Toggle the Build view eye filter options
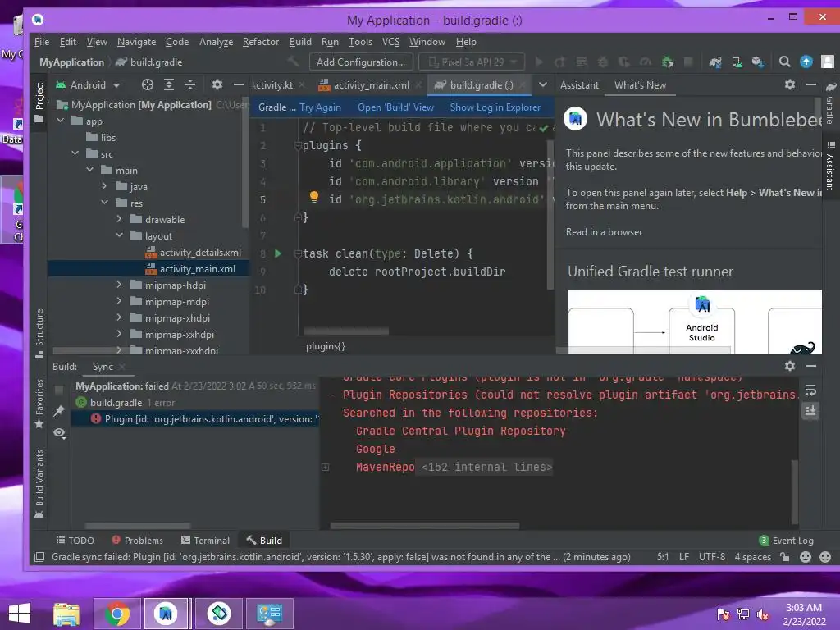Viewport: 840px width, 630px height. pos(59,433)
